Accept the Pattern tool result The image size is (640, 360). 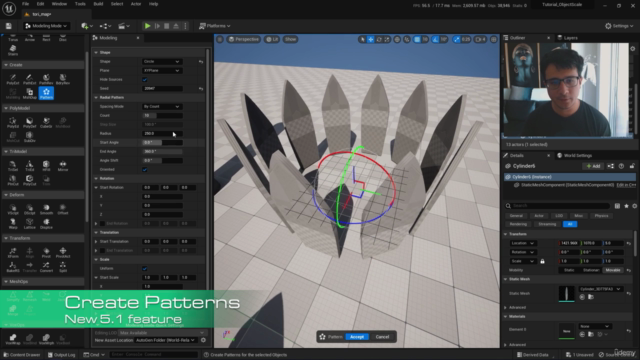[x=357, y=337]
